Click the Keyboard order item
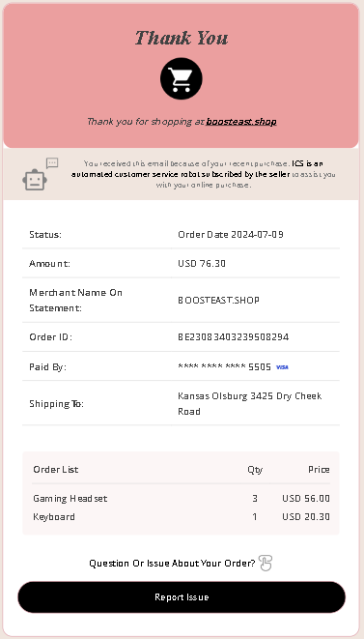 pos(54,517)
